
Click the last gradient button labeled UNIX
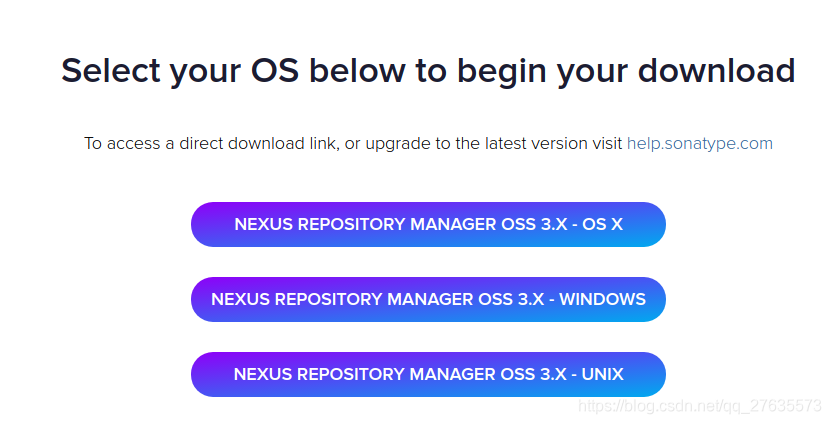pyautogui.click(x=428, y=374)
